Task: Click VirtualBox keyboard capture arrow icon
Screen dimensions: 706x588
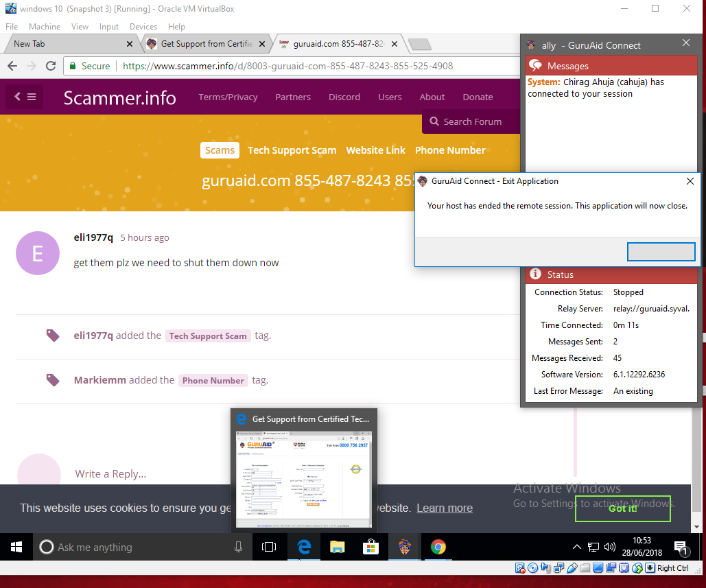Action: pos(650,568)
